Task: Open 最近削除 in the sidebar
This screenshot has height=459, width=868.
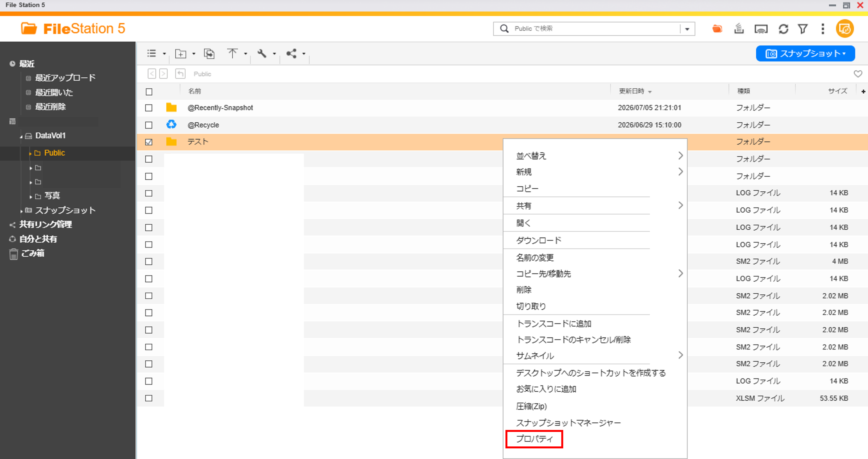Action: click(x=51, y=107)
